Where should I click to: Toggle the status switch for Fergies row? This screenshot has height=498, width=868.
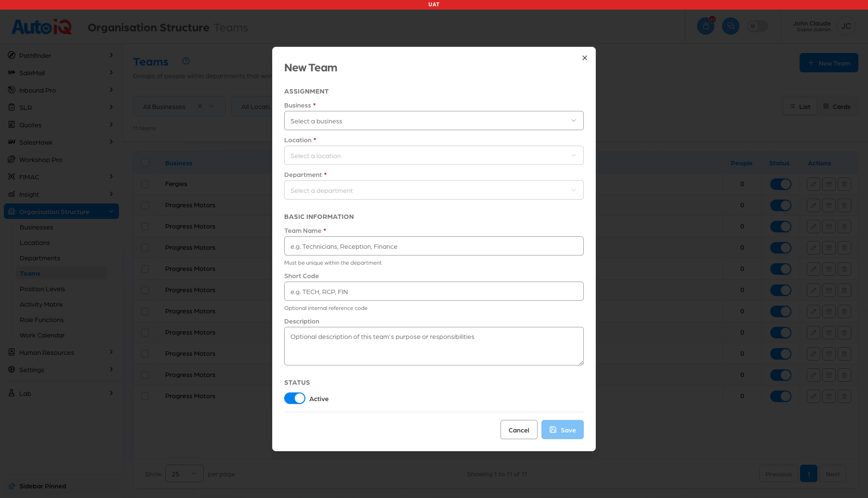pos(781,184)
